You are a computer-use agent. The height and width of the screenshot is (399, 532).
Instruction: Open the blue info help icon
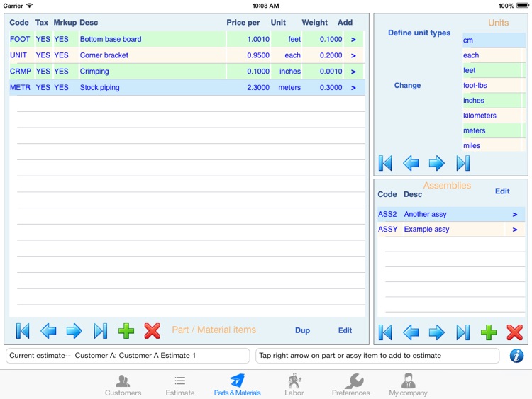[516, 356]
